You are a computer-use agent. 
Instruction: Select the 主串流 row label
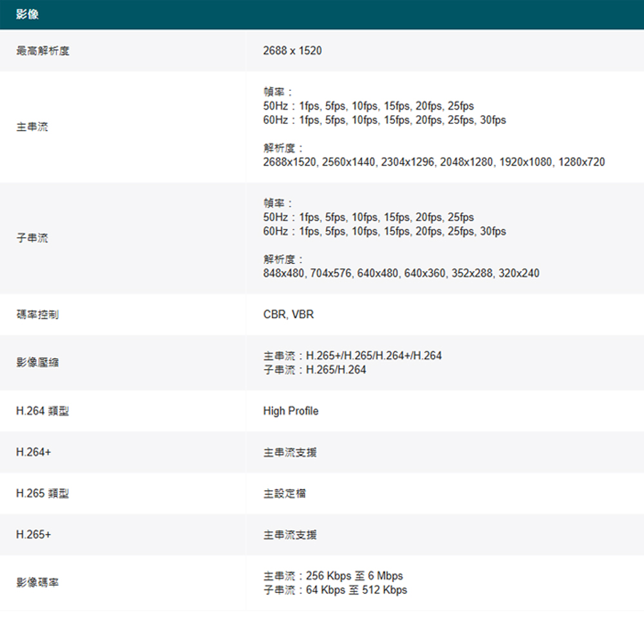(x=32, y=127)
